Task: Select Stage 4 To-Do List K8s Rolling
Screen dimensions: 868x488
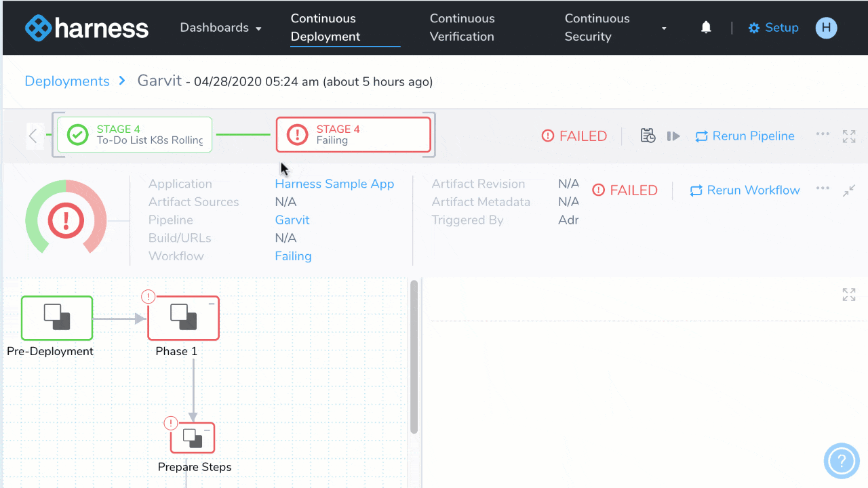Action: 134,135
